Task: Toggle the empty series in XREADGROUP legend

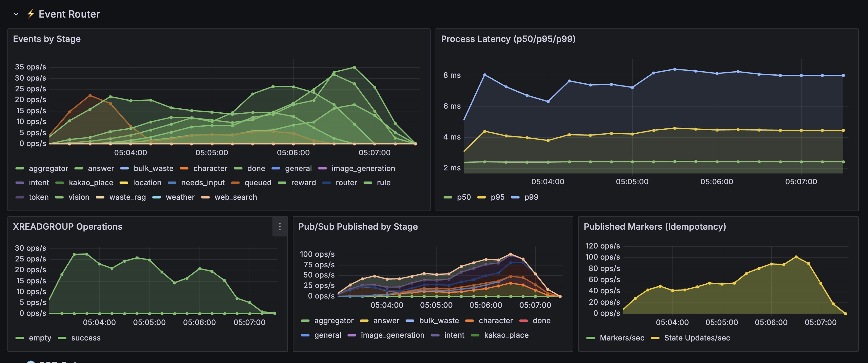Action: point(40,338)
